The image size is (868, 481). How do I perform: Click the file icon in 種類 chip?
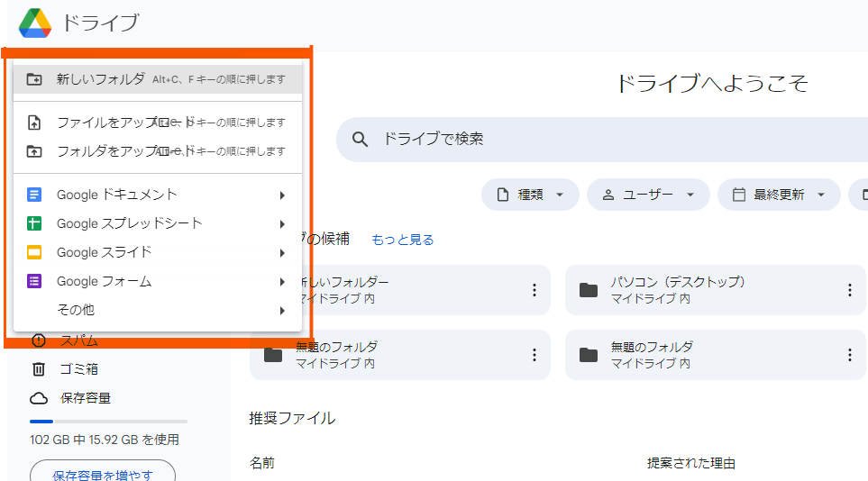coord(503,195)
